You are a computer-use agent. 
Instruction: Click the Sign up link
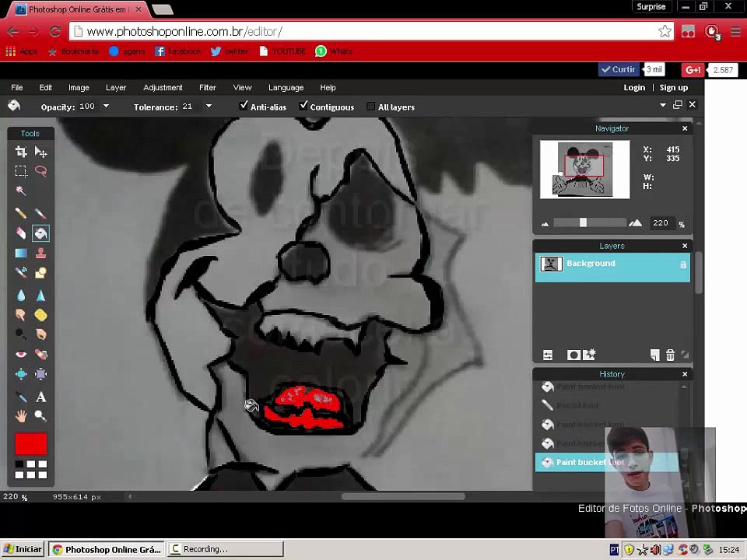(x=674, y=88)
